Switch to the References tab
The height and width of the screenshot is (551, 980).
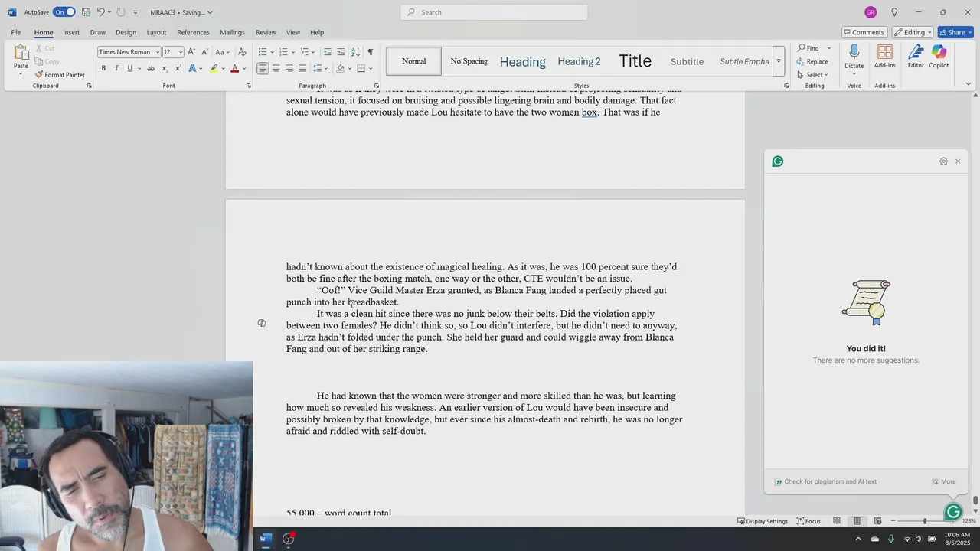click(x=193, y=32)
